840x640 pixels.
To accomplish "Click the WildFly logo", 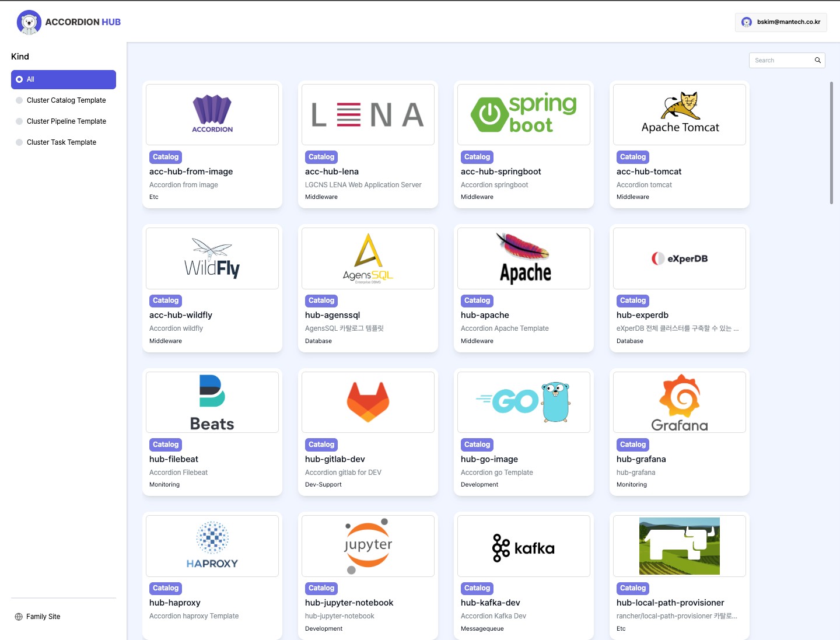I will click(x=212, y=258).
